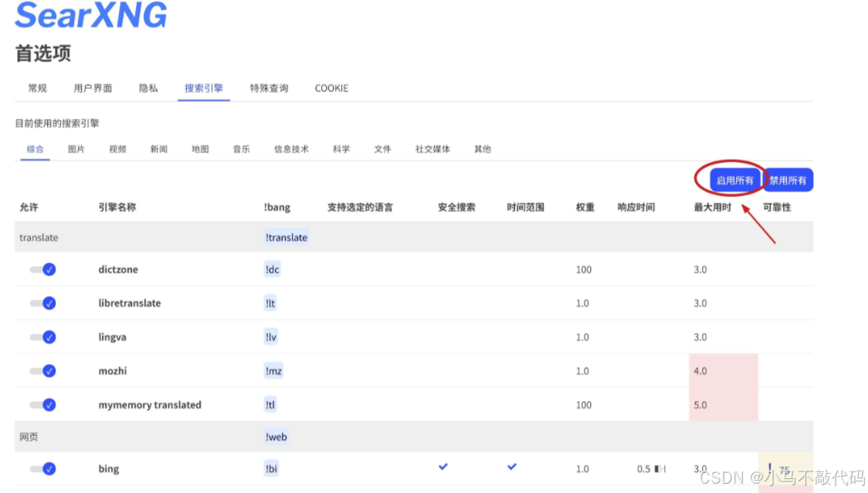Click the lingva engine name
The width and height of the screenshot is (868, 493).
(113, 338)
